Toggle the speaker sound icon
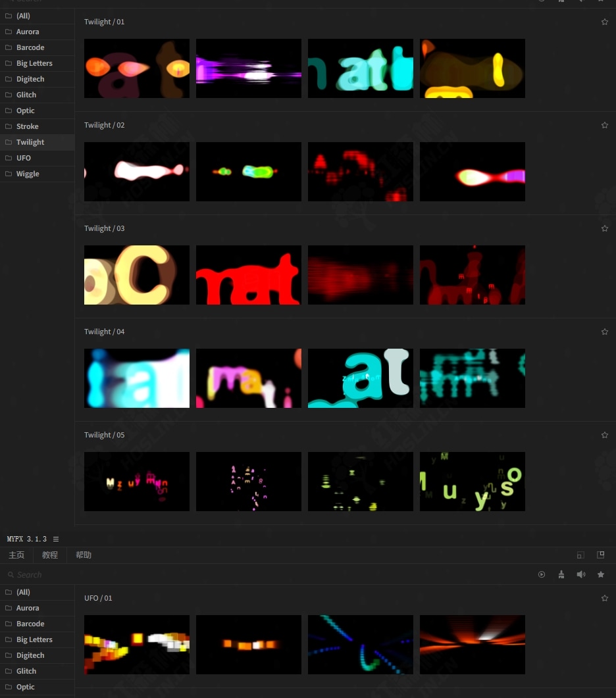This screenshot has width=616, height=698. coord(581,574)
